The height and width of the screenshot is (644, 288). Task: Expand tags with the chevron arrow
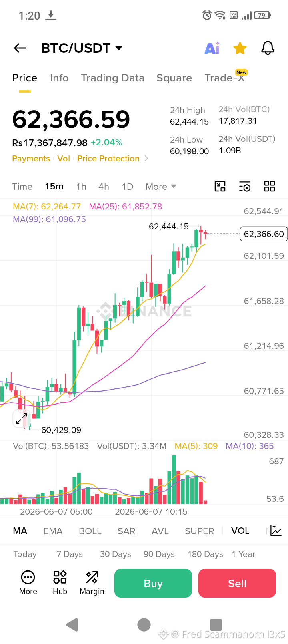[146, 159]
